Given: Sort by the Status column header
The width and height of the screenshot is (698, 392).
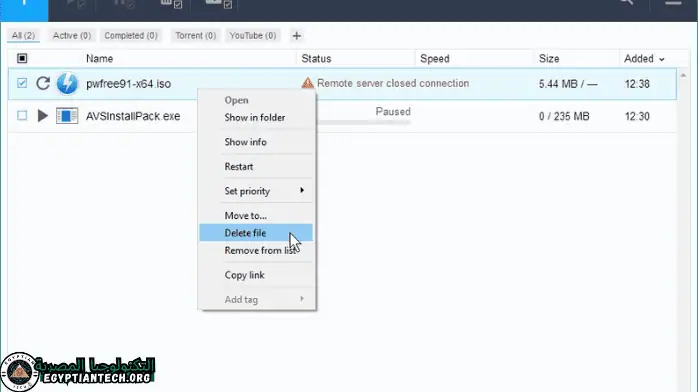Looking at the screenshot, I should 316,59.
